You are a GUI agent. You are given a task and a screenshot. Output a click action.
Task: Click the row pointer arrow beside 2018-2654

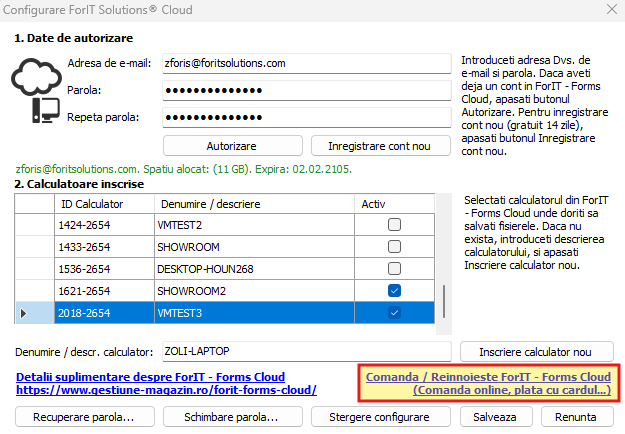coord(23,313)
